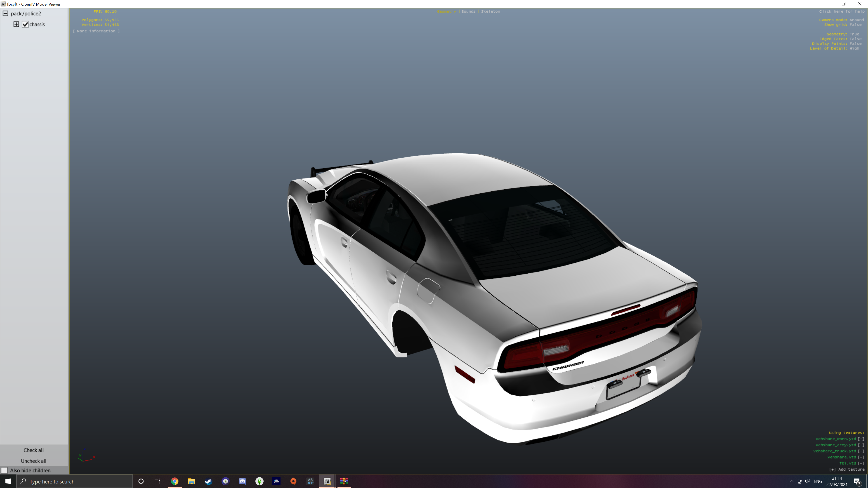
Task: Uncheck the chassis visibility checkbox
Action: [25, 24]
